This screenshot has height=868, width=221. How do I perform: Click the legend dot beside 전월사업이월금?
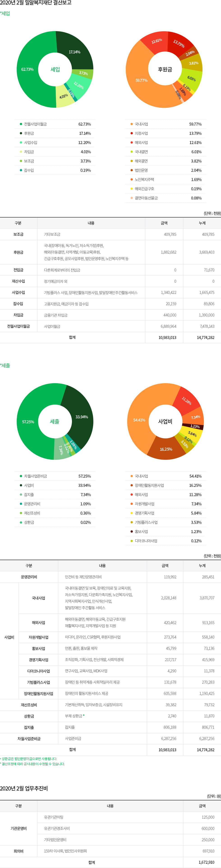point(21,124)
